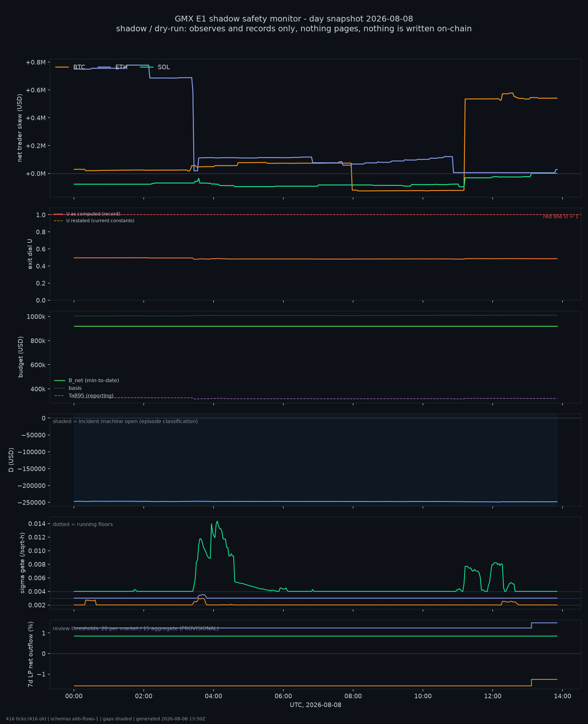588x724 pixels.
Task: Click the 'shadow / dry-run' subtitle line
Action: [294, 28]
